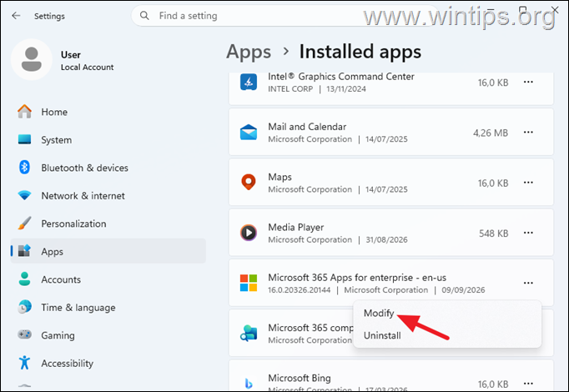Open the three-dot menu for Media Player
The width and height of the screenshot is (569, 392).
(x=528, y=233)
